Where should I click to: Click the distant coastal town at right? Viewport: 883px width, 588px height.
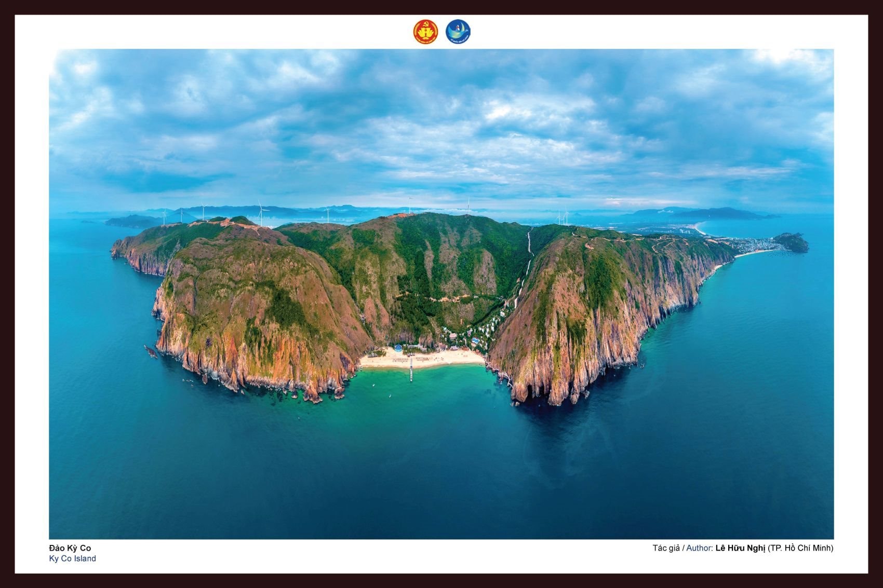click(748, 245)
